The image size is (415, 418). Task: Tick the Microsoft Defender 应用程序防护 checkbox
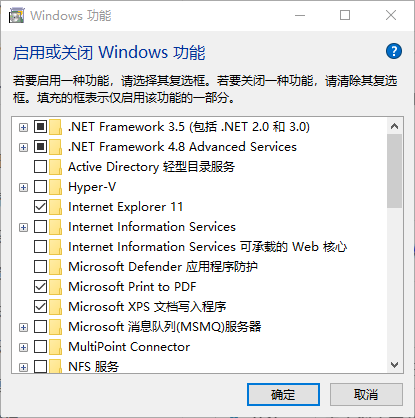point(40,267)
